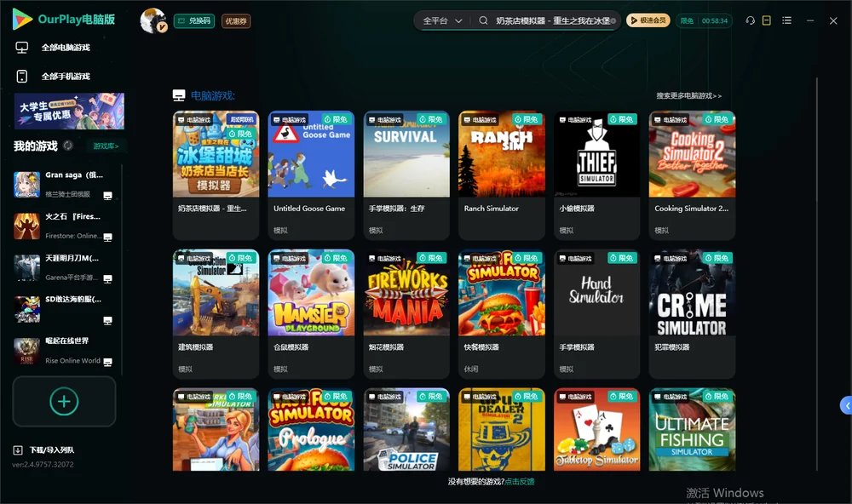852x504 pixels.
Task: Open 烟花模拟器 Fireworks Mania card
Action: click(x=406, y=314)
